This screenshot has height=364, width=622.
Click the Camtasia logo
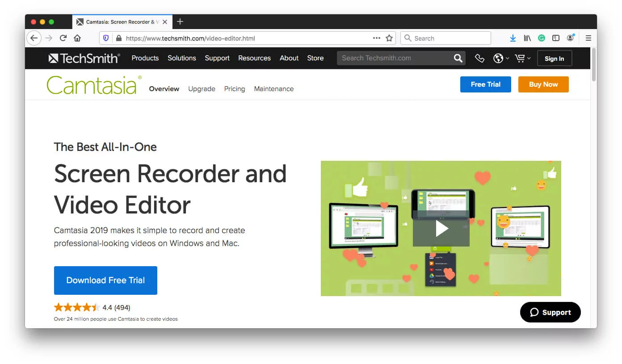[94, 84]
